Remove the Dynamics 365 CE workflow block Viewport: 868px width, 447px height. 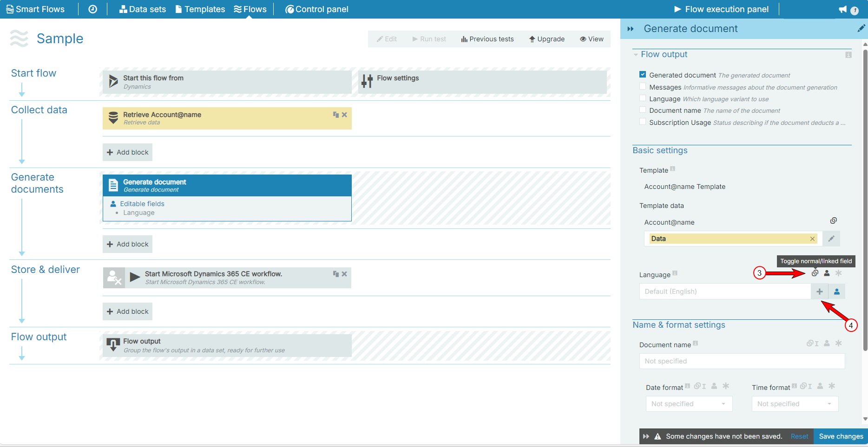click(x=344, y=274)
